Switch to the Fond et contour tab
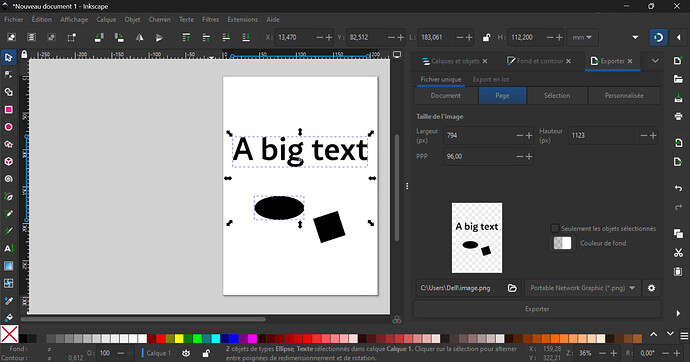Screen dimensions: 690x362 539,61
